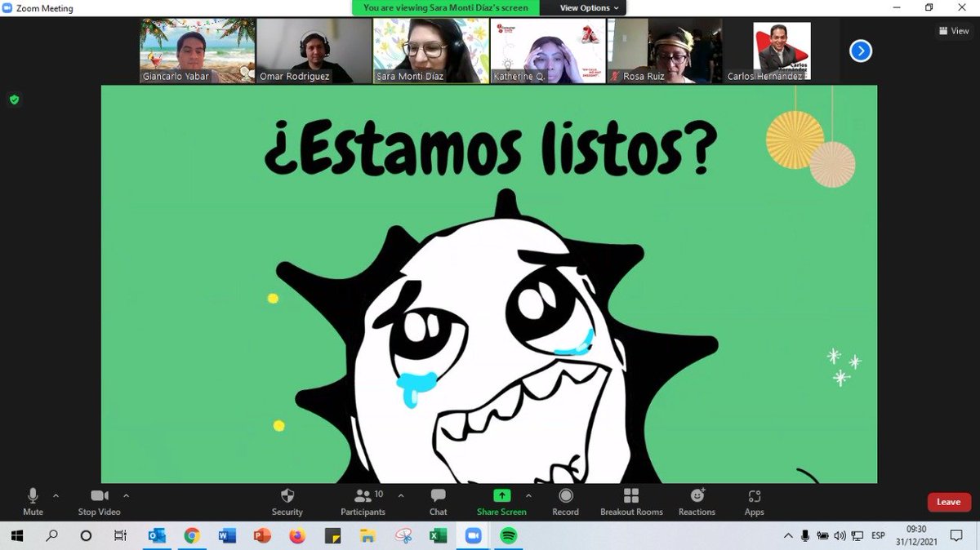Open Sticky Notes from the taskbar
Viewport: 980px width, 550px height.
[332, 536]
